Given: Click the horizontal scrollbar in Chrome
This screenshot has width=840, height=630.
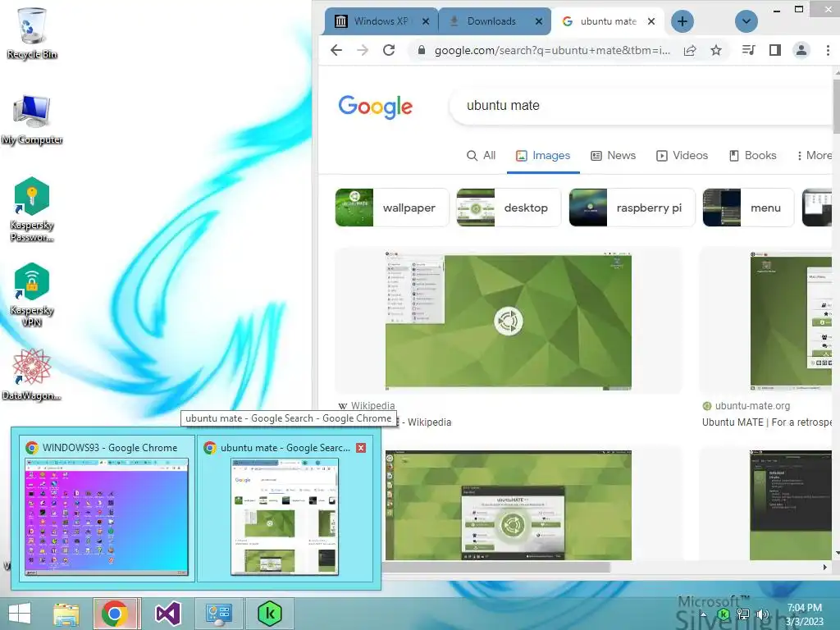Looking at the screenshot, I should pyautogui.click(x=496, y=567).
